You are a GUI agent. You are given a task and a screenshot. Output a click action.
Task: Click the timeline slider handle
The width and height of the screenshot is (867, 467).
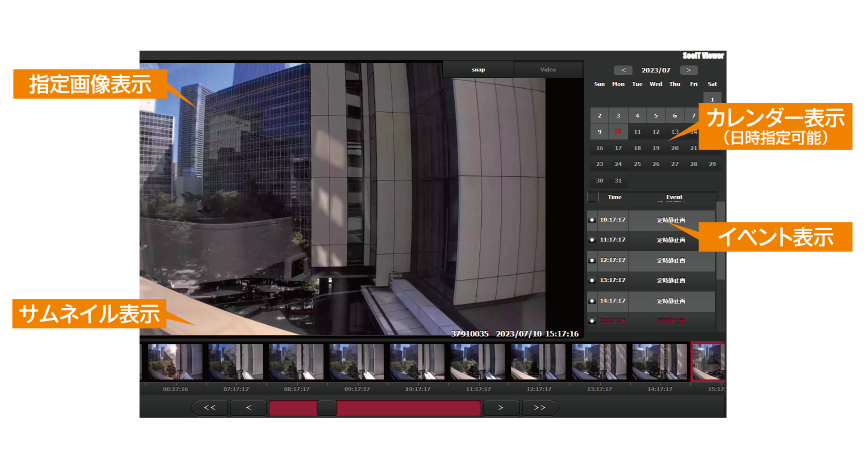click(x=326, y=408)
